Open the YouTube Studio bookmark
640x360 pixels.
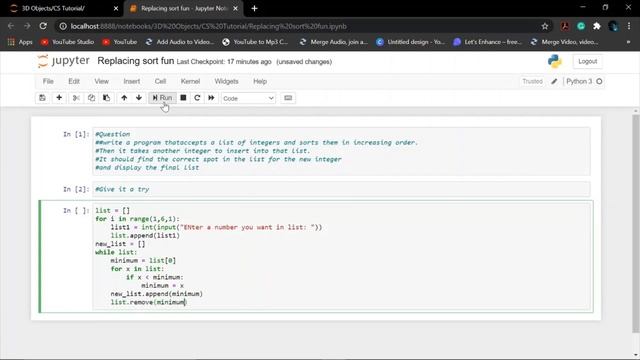click(x=68, y=42)
